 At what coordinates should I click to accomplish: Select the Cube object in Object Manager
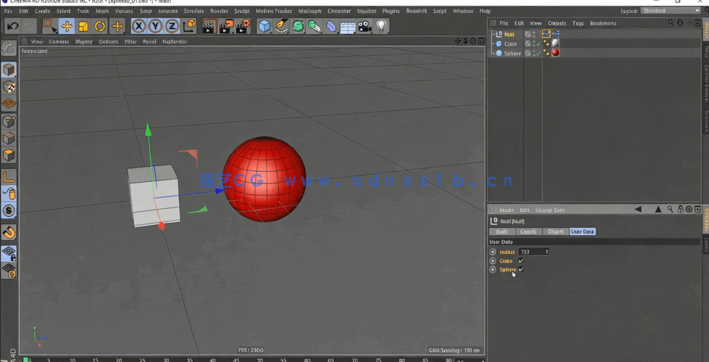tap(510, 44)
